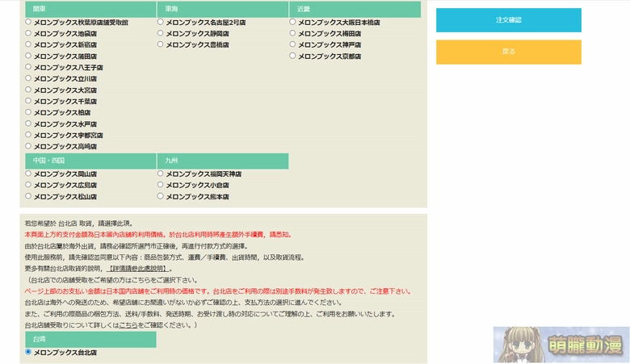Screen dimensions: 630x364
Task: Click the 東海 region header
Action: [223, 9]
